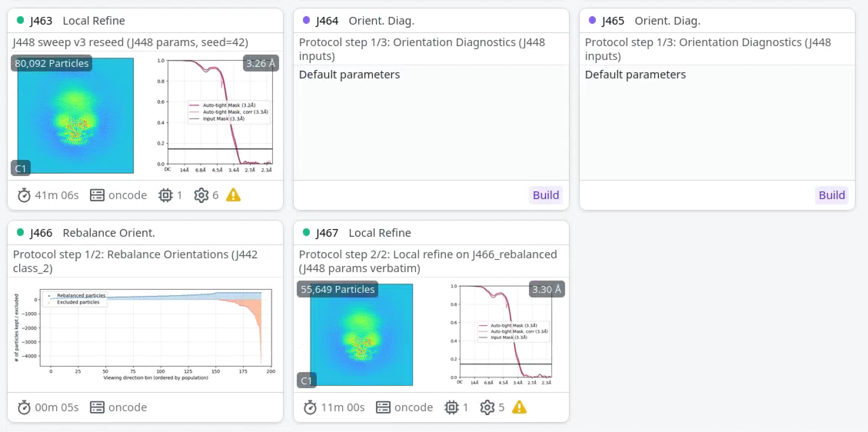Open the J465 Orient. Diag. job header
Screen dimensions: 868x432
[717, 20]
